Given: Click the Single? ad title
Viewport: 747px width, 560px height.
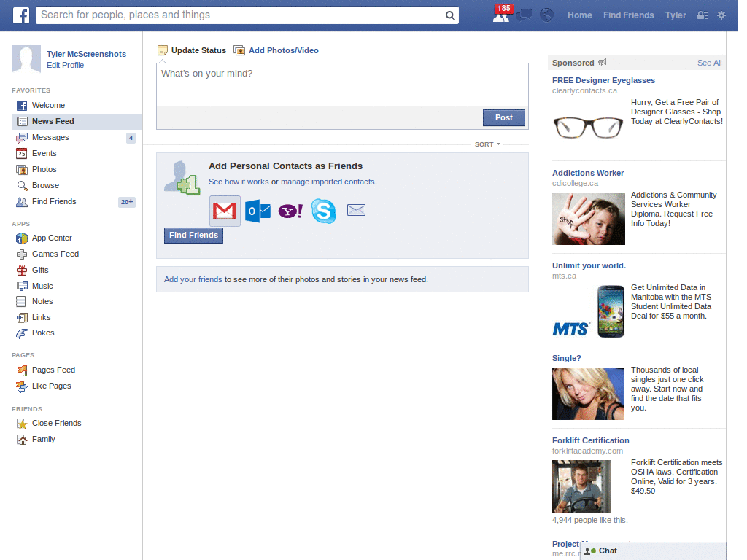Looking at the screenshot, I should (566, 358).
